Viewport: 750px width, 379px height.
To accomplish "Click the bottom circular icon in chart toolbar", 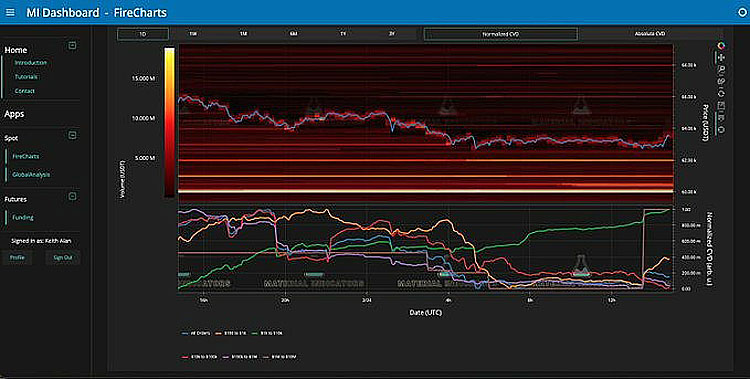I will 721,130.
